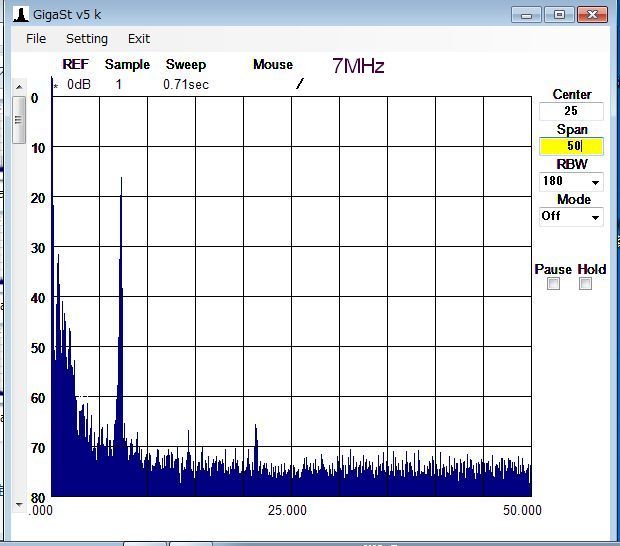Click the 25.000 frequency axis label
This screenshot has width=620, height=546.
287,510
